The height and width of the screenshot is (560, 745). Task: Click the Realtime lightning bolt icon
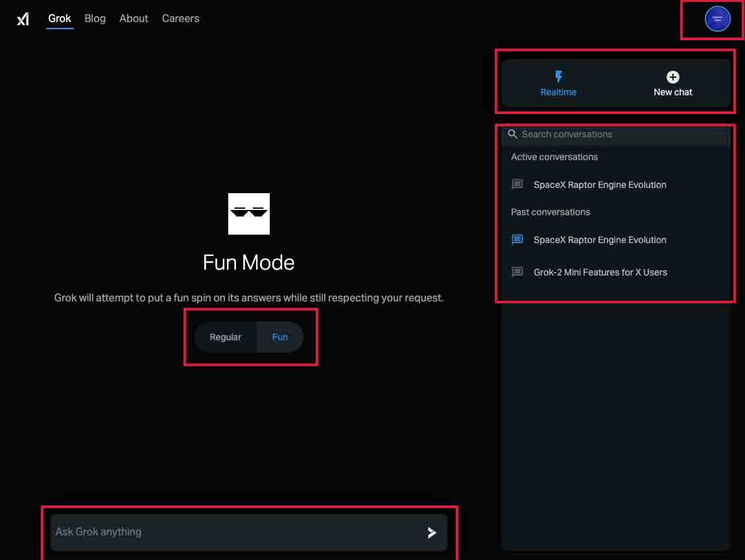click(559, 76)
